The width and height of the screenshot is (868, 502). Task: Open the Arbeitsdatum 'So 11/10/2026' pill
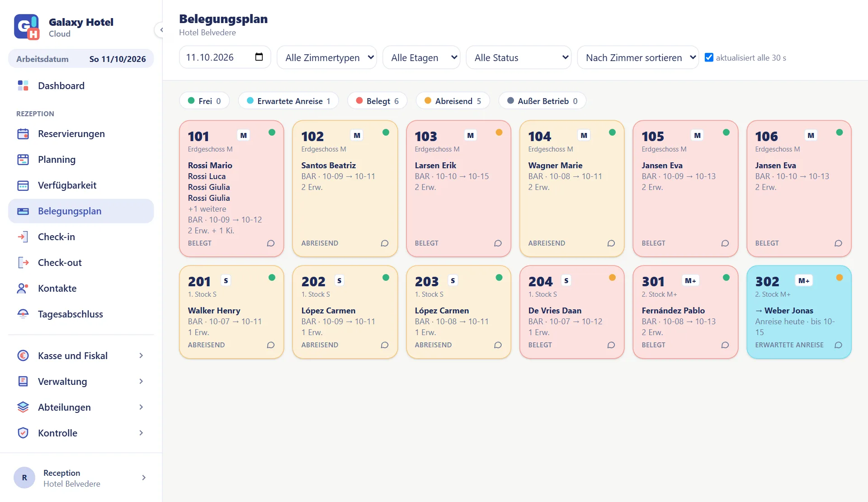coord(81,59)
